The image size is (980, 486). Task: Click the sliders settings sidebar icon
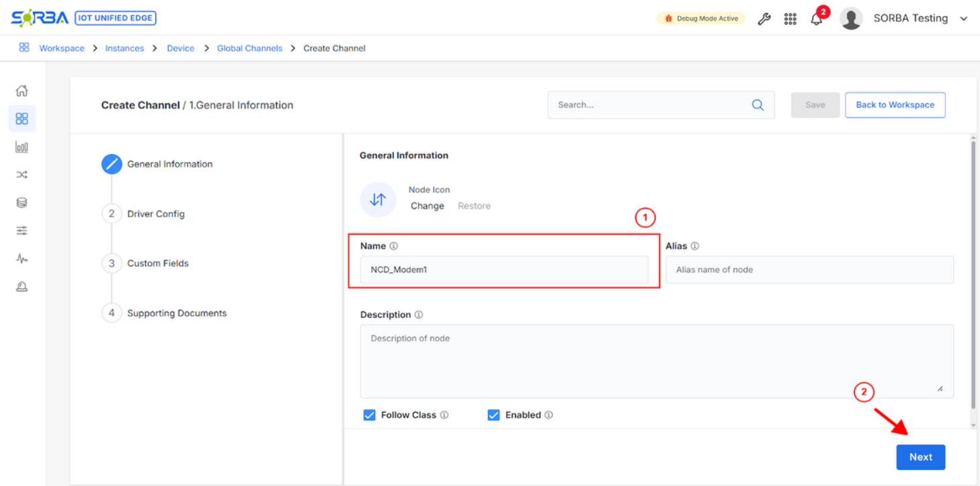(x=22, y=231)
